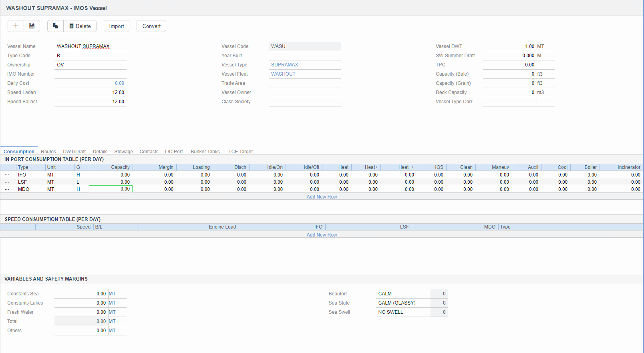Viewport: 644px width, 353px height.
Task: Click the plus icon to add new vessel
Action: click(x=16, y=26)
